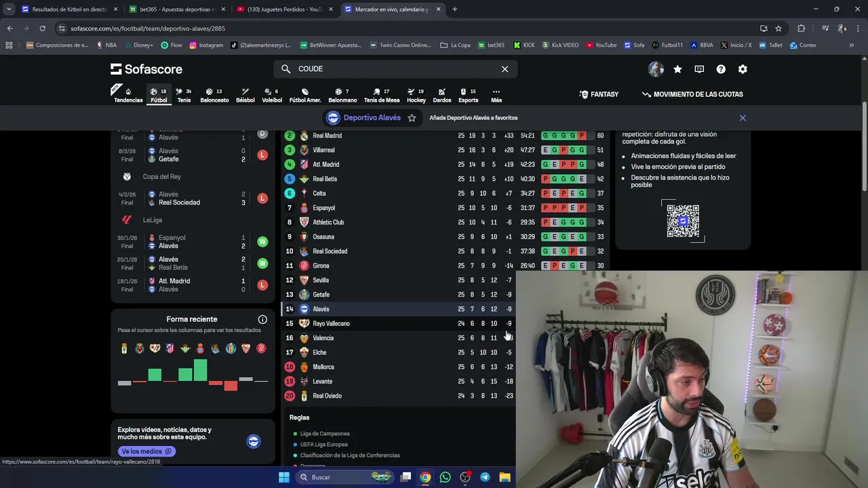Open the Copa del Rey heading
Screen dimensions: 868x488
click(x=161, y=177)
